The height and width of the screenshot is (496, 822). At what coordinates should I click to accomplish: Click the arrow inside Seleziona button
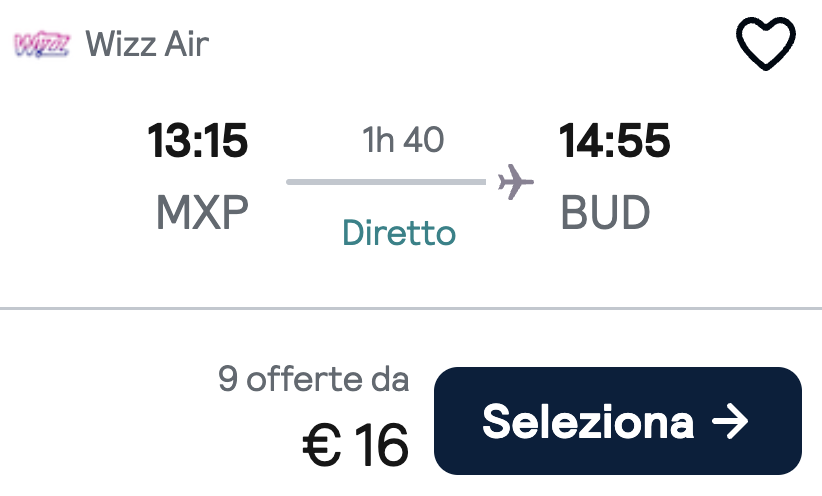[x=730, y=421]
